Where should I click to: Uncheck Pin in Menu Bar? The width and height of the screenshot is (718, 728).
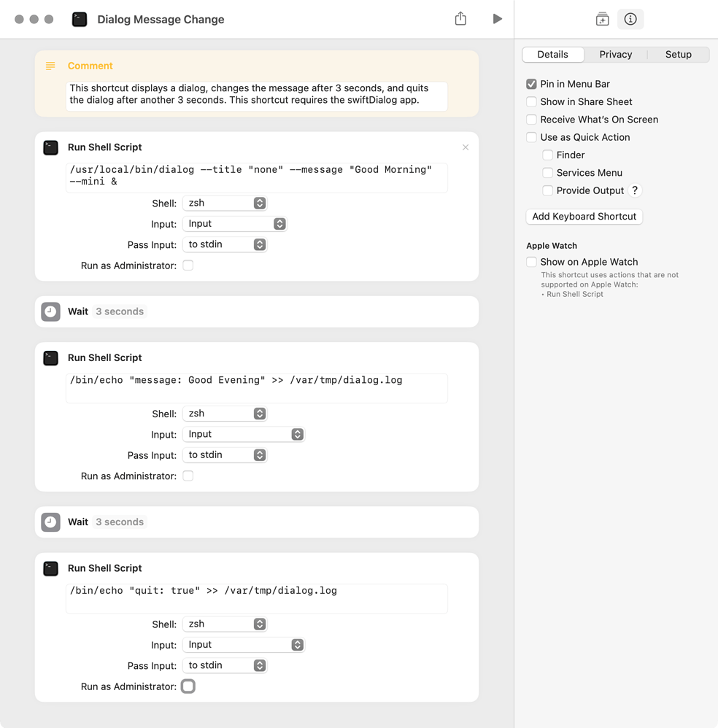pos(531,84)
